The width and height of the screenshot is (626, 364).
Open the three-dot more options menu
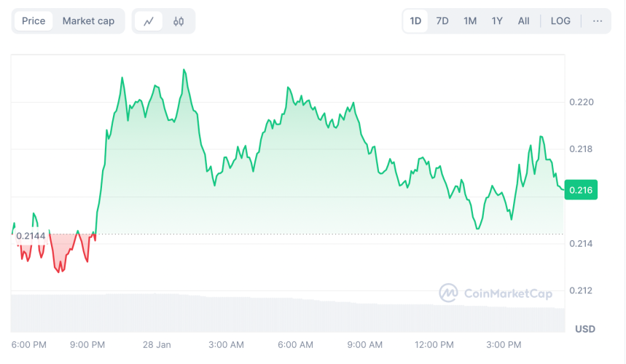(598, 21)
